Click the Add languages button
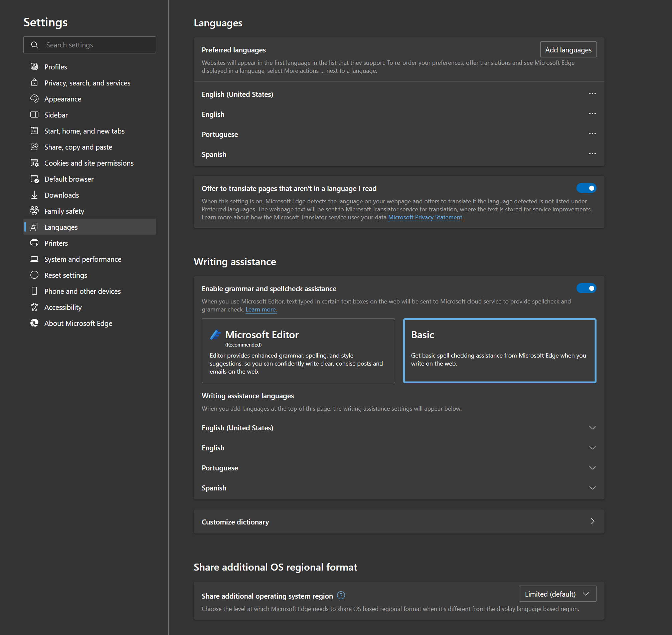The width and height of the screenshot is (672, 635). click(568, 50)
